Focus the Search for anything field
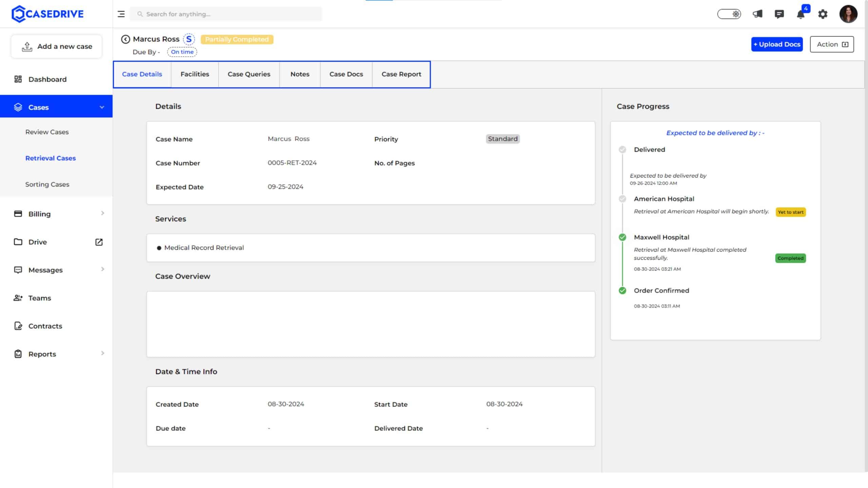 [226, 14]
